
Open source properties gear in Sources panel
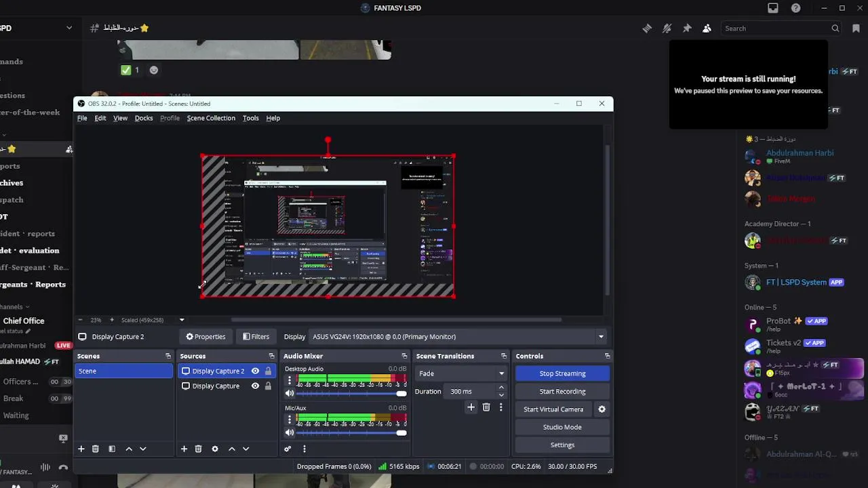pyautogui.click(x=215, y=449)
